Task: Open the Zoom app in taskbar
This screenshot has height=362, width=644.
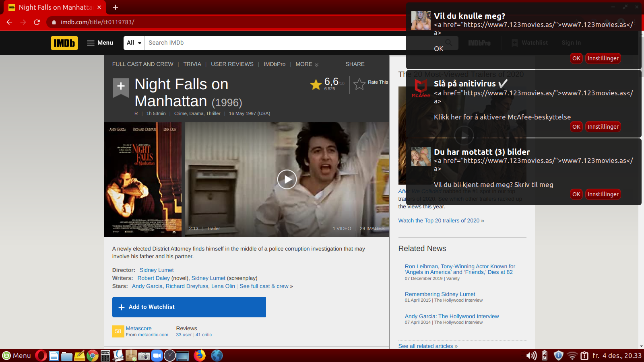Action: point(157,356)
